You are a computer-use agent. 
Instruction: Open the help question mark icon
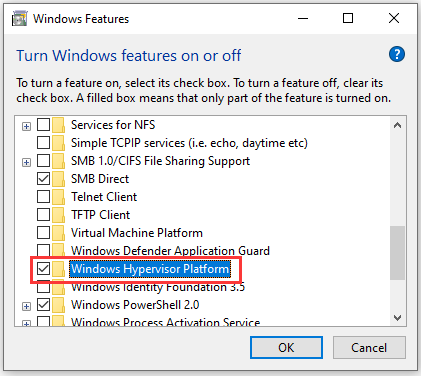tap(397, 54)
